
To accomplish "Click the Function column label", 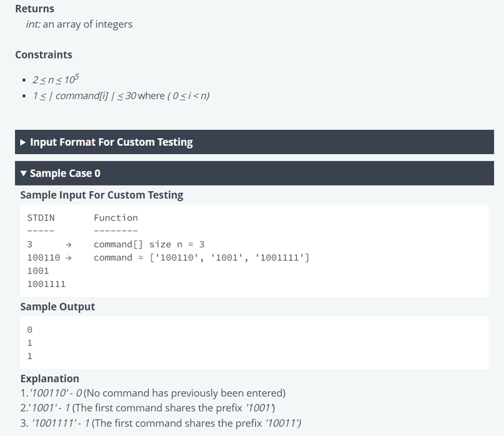I will [x=115, y=217].
